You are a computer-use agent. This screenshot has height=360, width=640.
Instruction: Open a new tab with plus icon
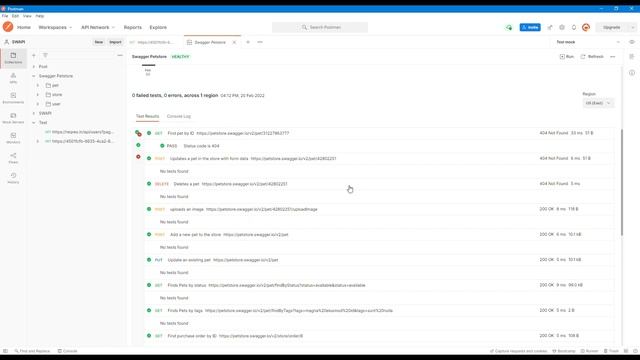(248, 42)
